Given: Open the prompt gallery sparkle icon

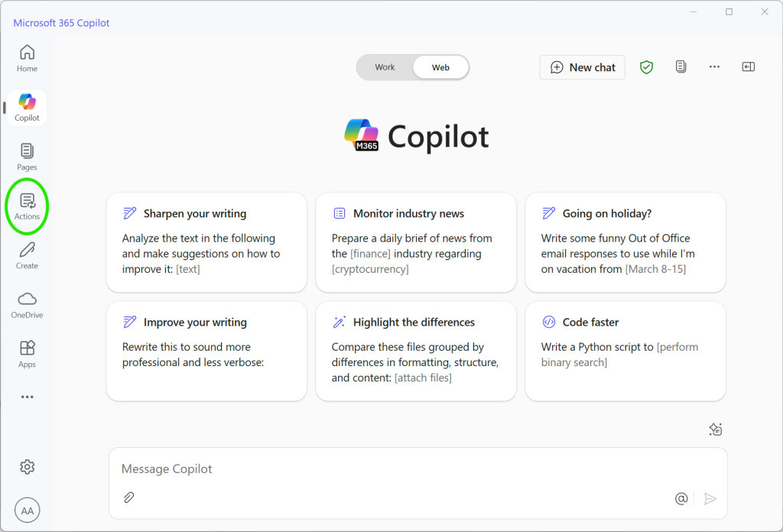Looking at the screenshot, I should coord(716,430).
